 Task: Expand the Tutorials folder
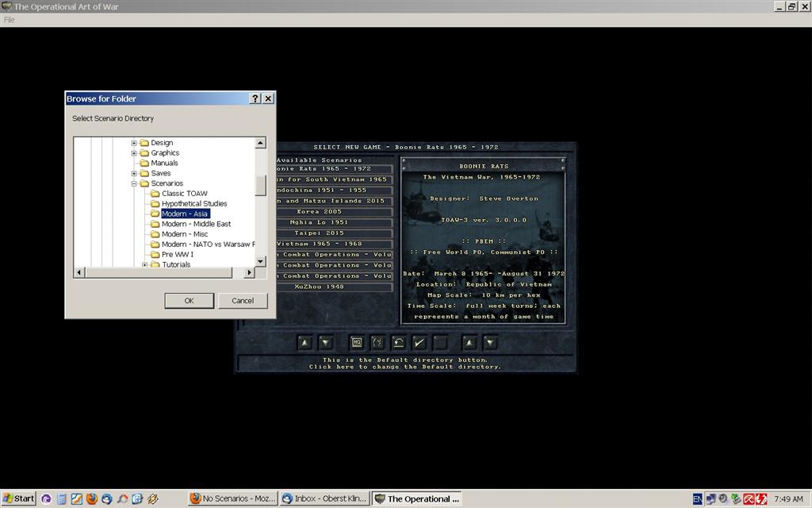click(145, 265)
